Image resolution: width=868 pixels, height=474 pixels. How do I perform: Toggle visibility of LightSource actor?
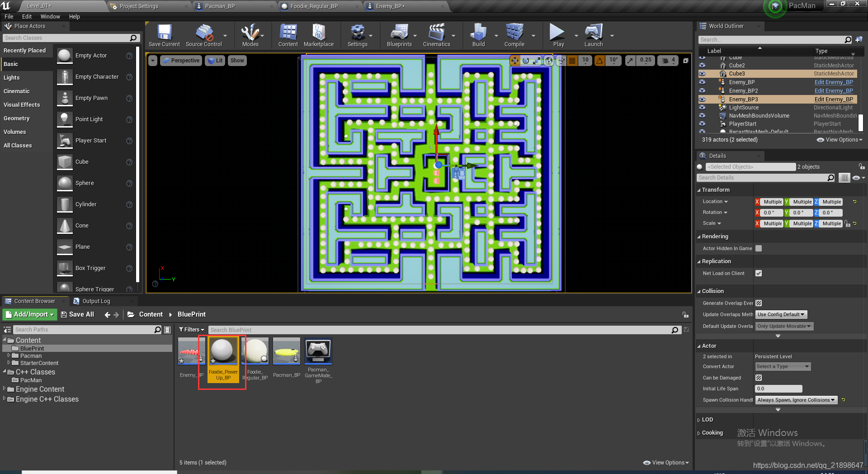click(702, 108)
